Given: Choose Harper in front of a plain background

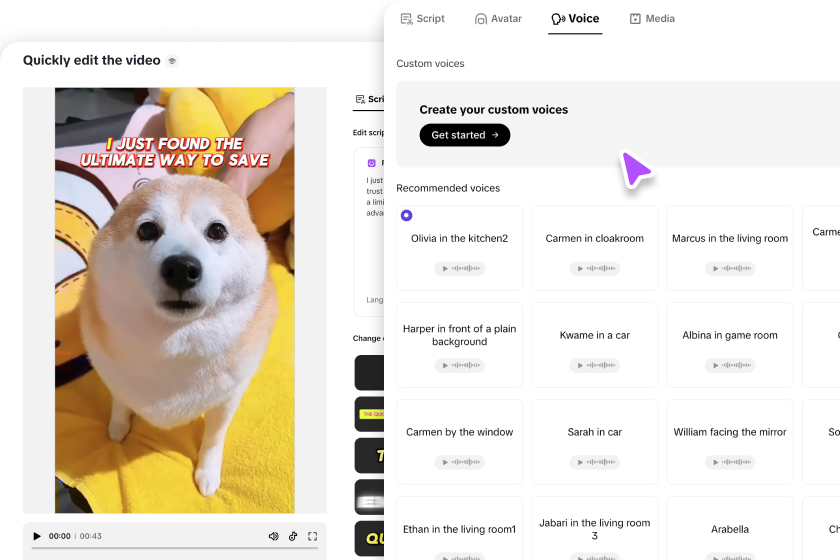Looking at the screenshot, I should (x=460, y=345).
